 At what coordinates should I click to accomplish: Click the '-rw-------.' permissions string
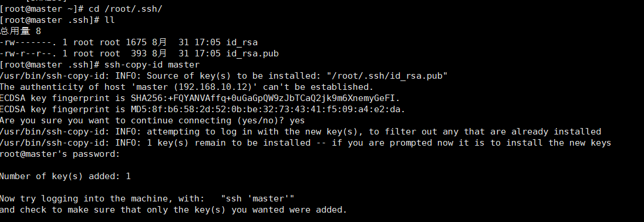pos(28,42)
